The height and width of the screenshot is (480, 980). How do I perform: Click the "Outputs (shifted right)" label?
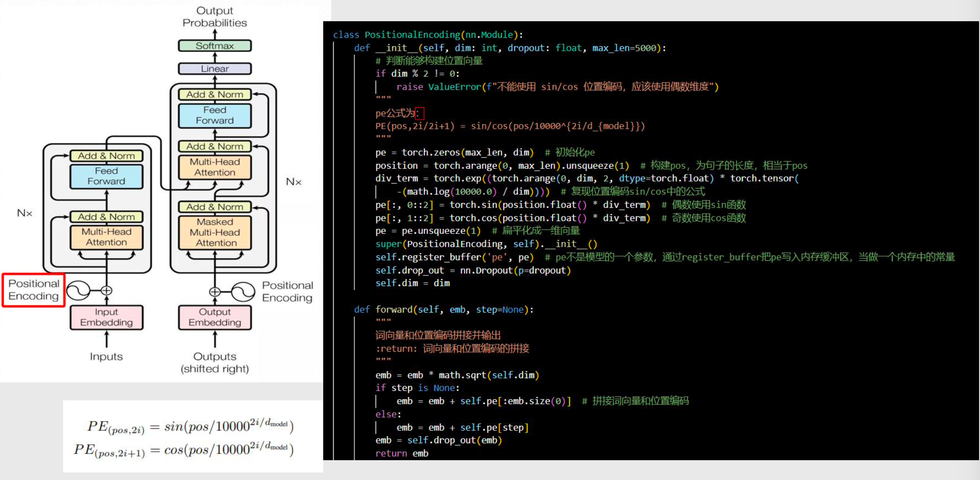pos(215,363)
